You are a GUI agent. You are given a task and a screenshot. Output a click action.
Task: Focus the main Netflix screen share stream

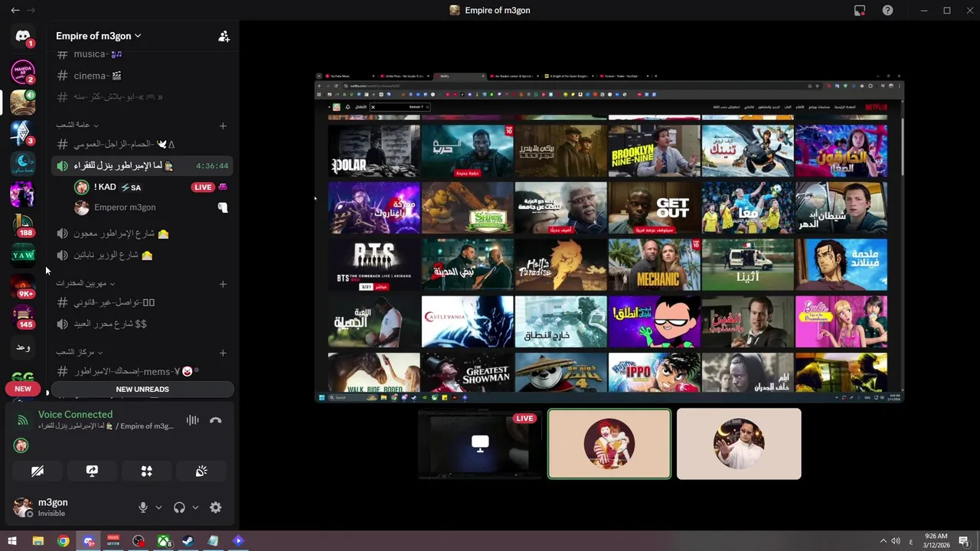click(x=609, y=236)
